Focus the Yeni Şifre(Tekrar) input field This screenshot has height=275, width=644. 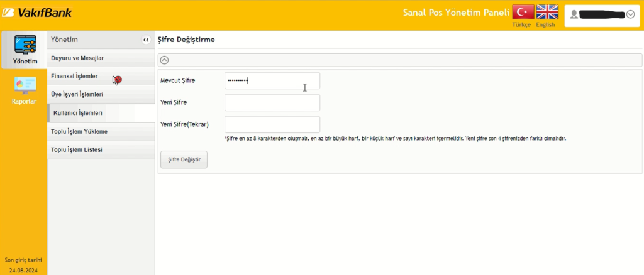pos(272,124)
